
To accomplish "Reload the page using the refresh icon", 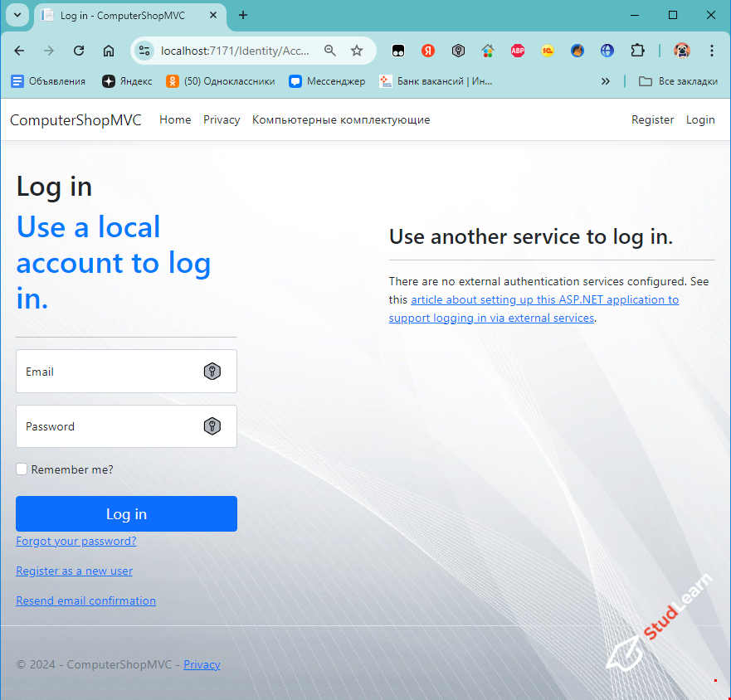I will (78, 51).
